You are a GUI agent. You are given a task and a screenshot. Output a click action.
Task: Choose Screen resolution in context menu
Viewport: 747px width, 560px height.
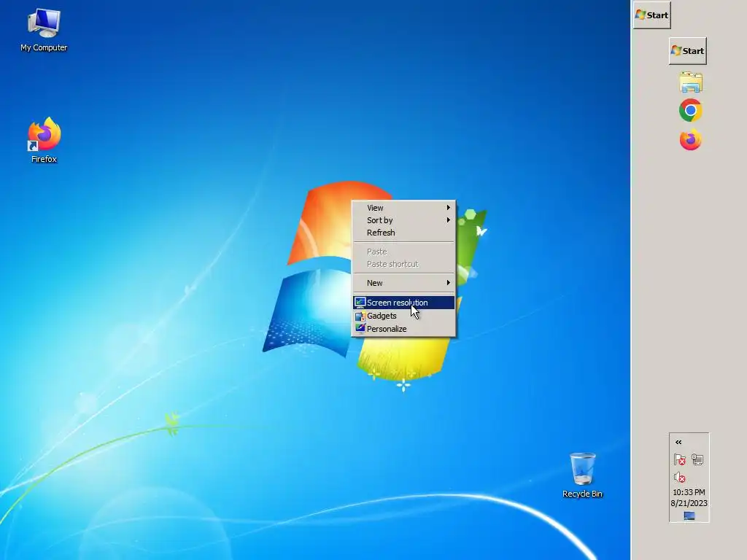pyautogui.click(x=403, y=303)
